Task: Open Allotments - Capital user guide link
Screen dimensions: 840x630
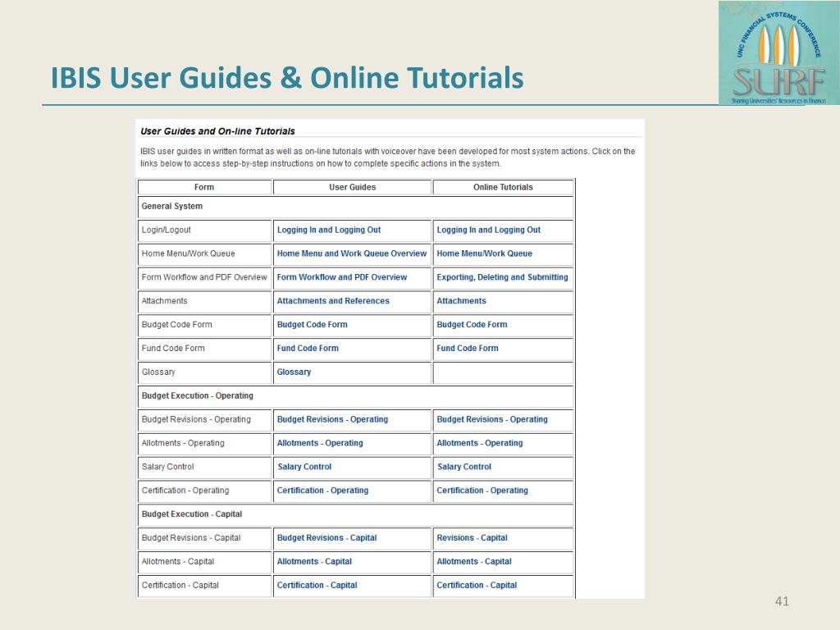Action: tap(314, 562)
